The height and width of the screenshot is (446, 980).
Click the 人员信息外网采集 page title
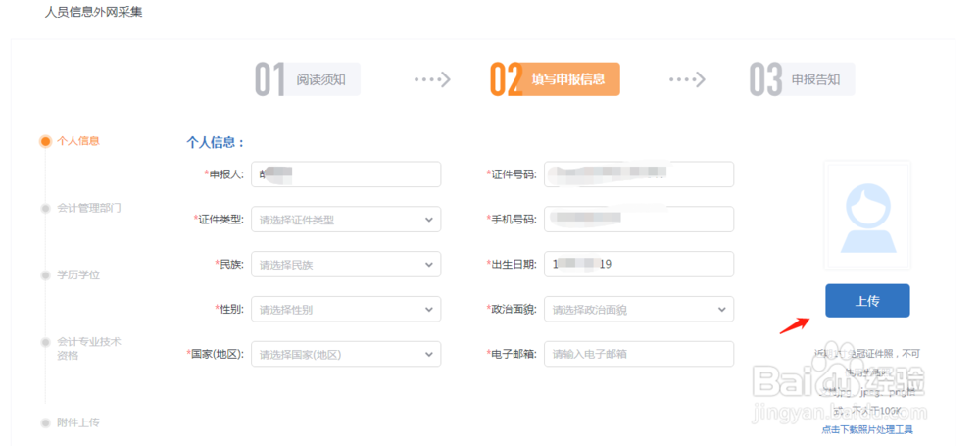tap(94, 12)
